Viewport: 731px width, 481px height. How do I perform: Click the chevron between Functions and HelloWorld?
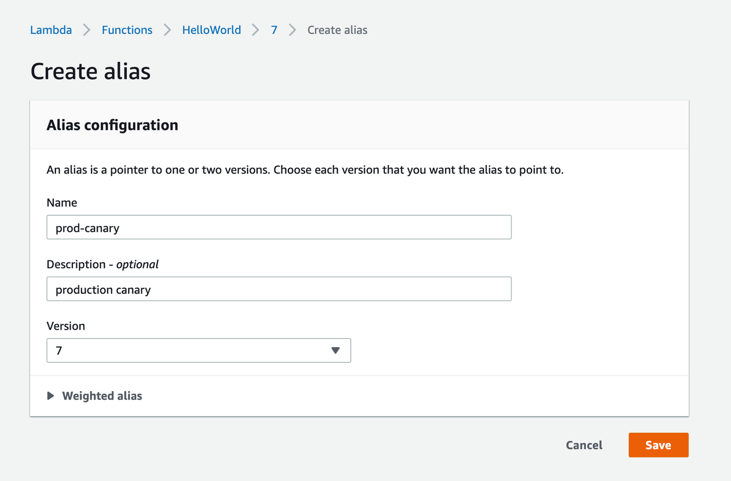click(167, 30)
